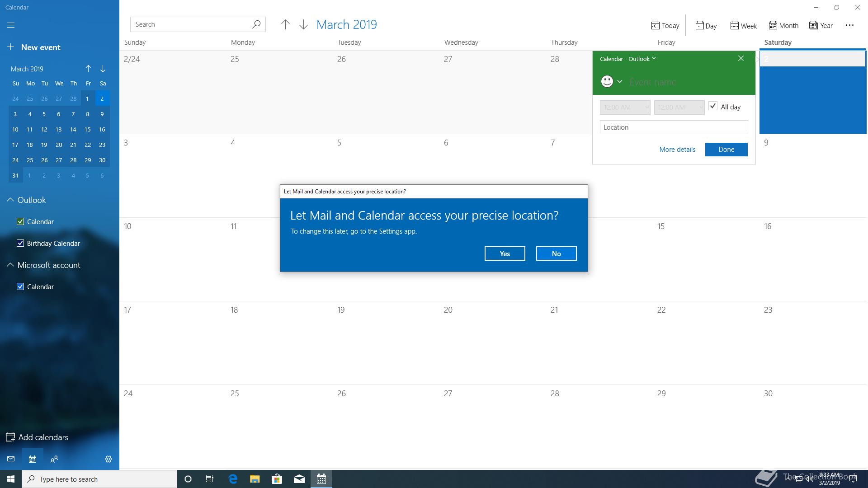
Task: Open Mail app from taskbar
Action: pos(299,479)
